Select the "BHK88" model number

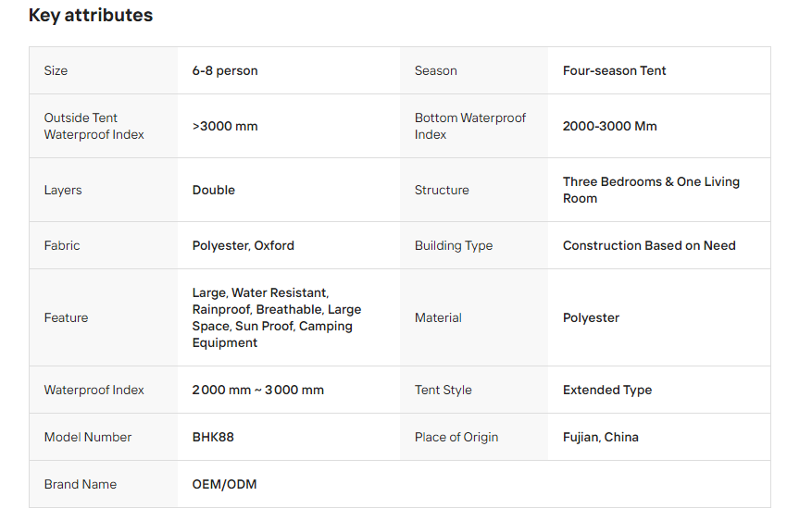point(213,437)
